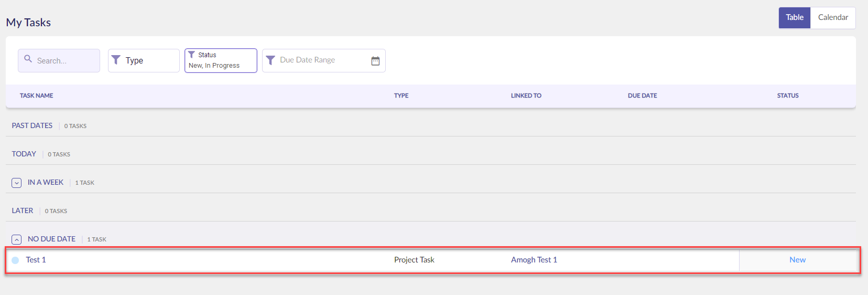Select the Table view tab
868x295 pixels.
795,18
